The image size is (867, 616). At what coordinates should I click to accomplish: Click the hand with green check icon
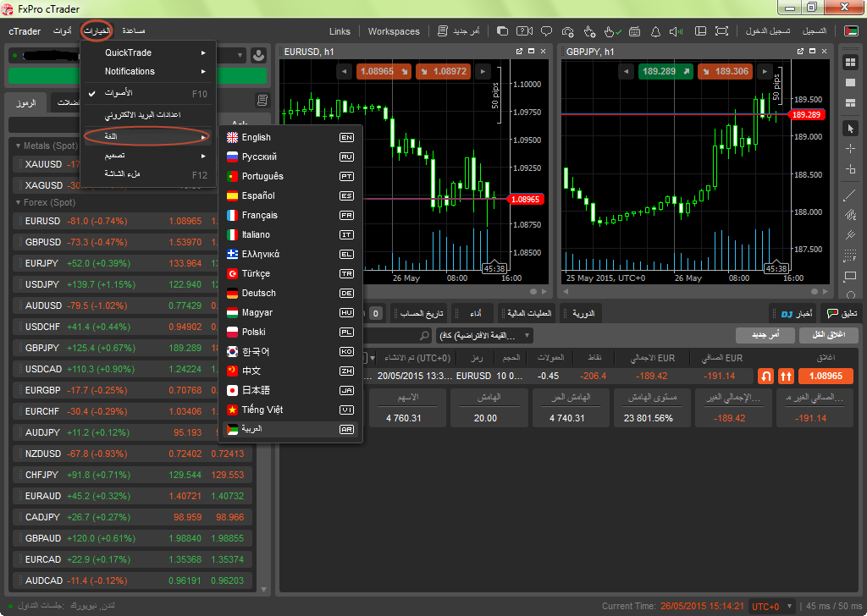(611, 31)
